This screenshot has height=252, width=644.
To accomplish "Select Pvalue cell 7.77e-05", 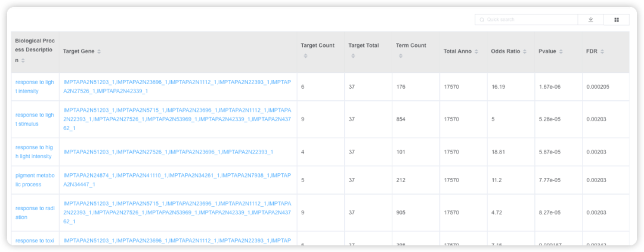I will 550,180.
